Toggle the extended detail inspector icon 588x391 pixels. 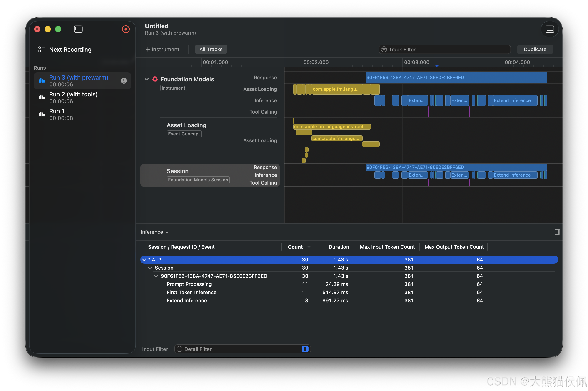(557, 232)
